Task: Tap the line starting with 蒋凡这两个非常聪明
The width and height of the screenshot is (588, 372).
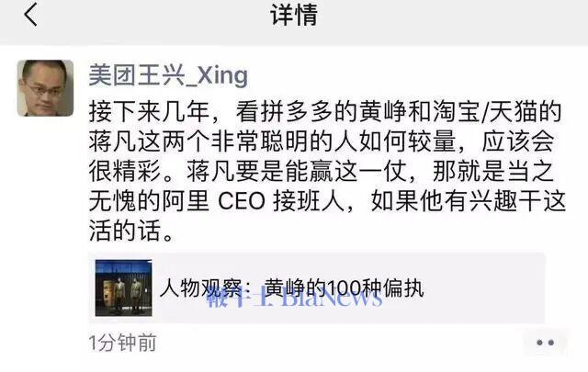Action: pos(322,141)
